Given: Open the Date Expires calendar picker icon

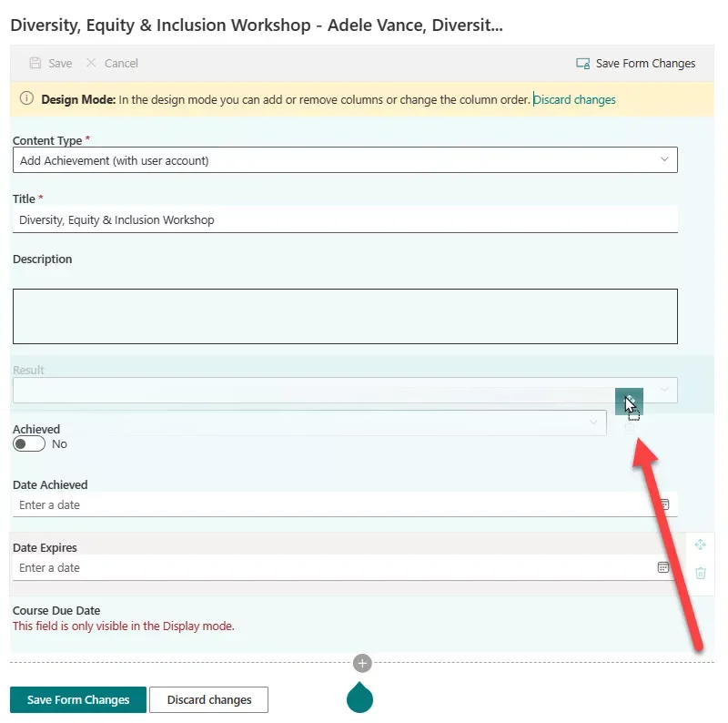Looking at the screenshot, I should coord(663,567).
